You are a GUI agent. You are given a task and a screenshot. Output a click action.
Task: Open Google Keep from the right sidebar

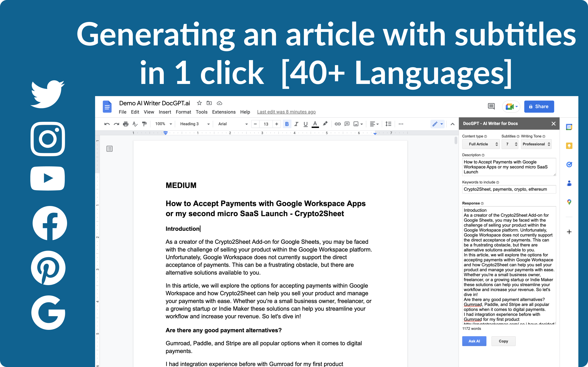(569, 145)
